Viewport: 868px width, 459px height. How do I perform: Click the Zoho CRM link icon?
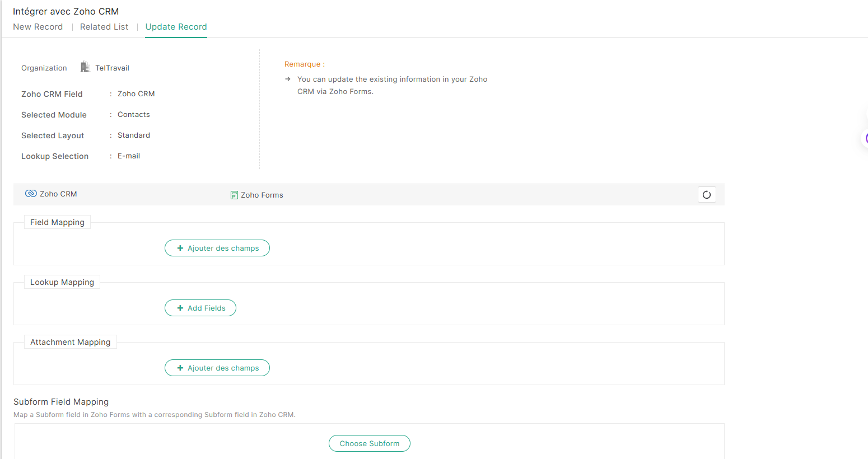[x=31, y=194]
